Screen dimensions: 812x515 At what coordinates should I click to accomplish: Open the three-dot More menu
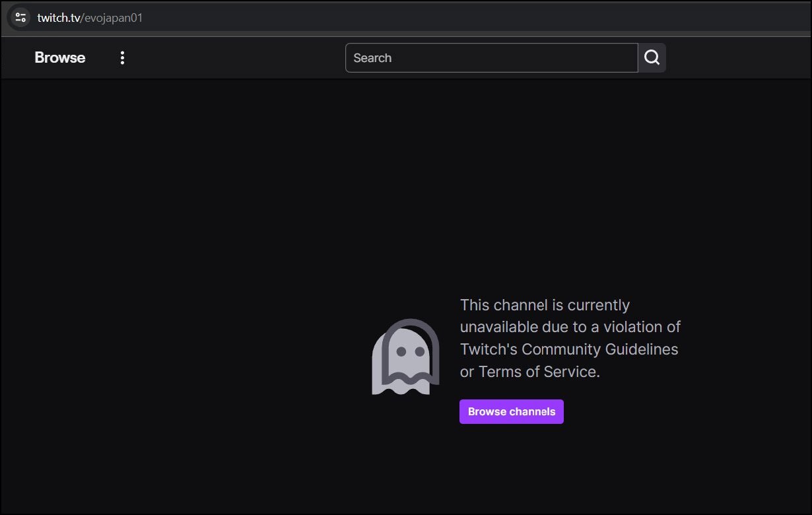click(122, 58)
